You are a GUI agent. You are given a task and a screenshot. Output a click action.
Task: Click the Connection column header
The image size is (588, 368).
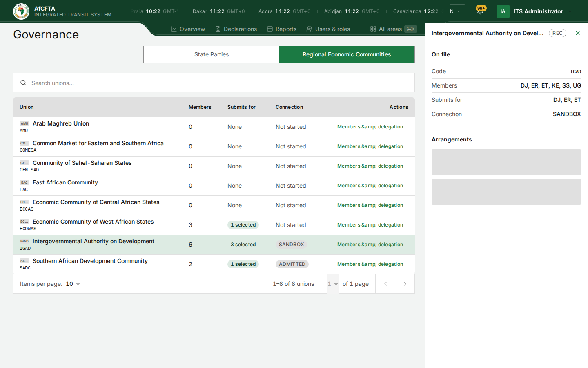(x=289, y=107)
